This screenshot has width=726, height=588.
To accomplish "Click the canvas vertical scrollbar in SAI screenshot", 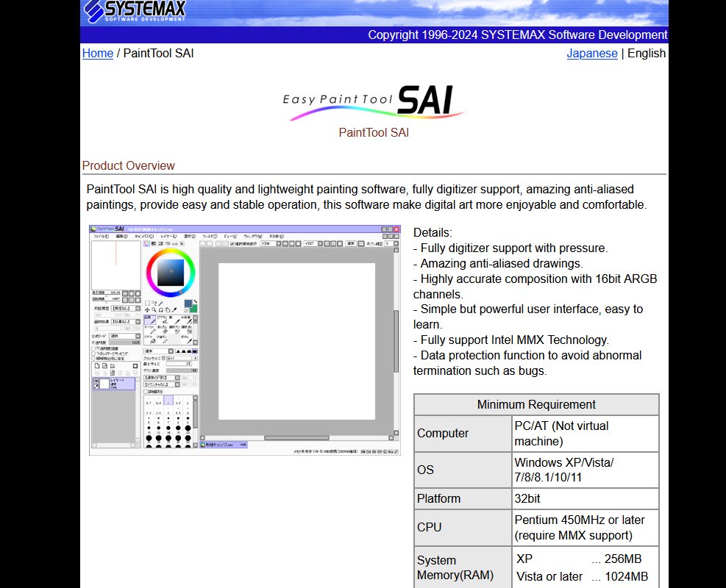I will click(x=396, y=341).
